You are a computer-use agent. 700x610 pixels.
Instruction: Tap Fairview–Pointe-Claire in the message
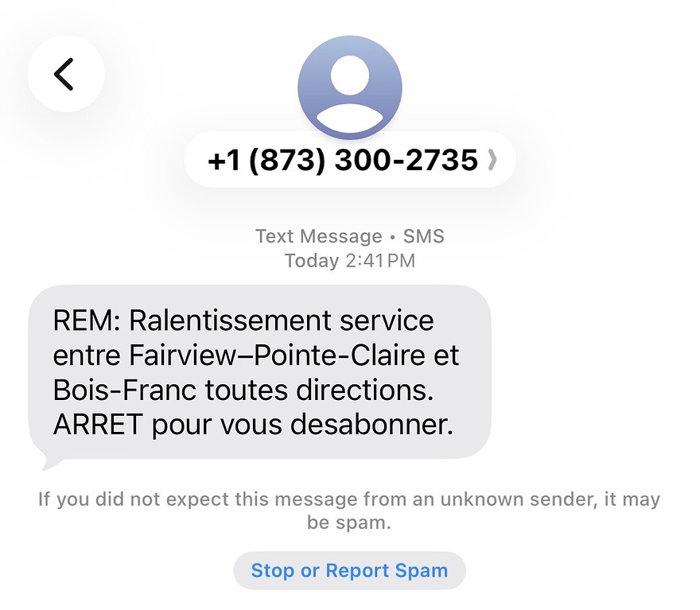pos(277,356)
